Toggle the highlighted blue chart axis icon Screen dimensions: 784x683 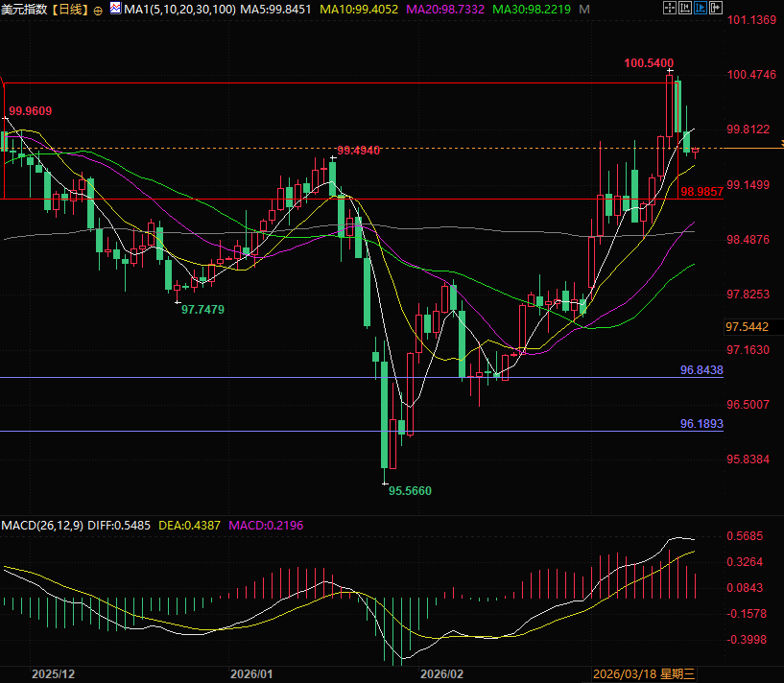coord(701,8)
